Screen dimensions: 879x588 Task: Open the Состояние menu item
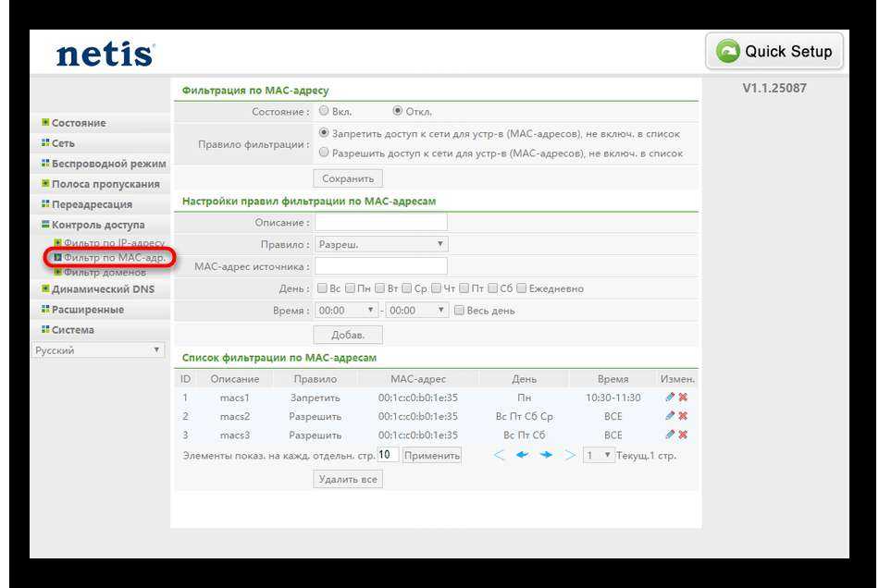79,123
